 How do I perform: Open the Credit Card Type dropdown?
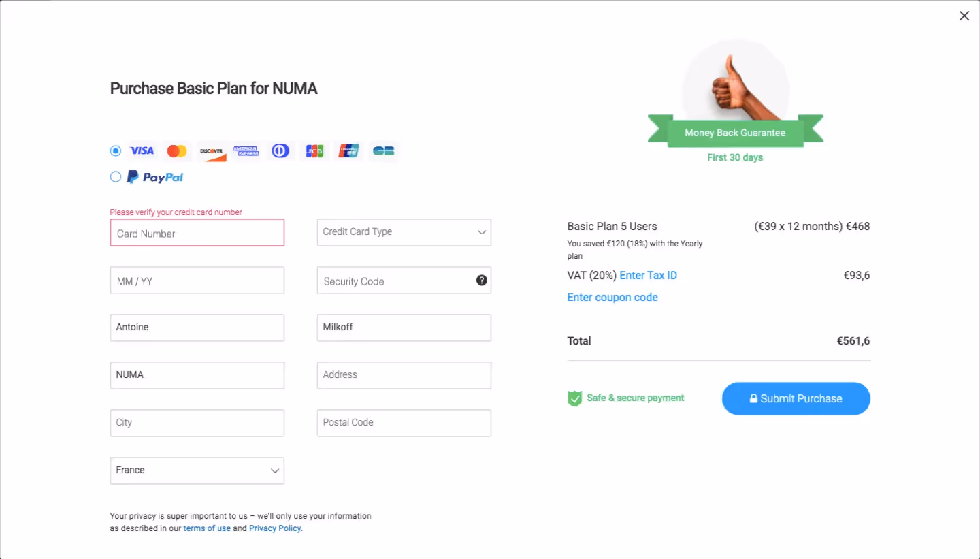pyautogui.click(x=404, y=232)
